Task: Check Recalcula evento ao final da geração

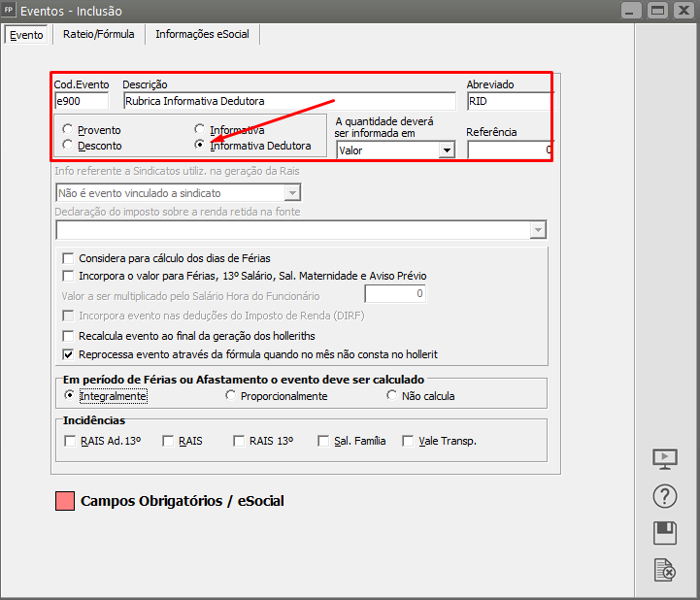Action: tap(69, 335)
